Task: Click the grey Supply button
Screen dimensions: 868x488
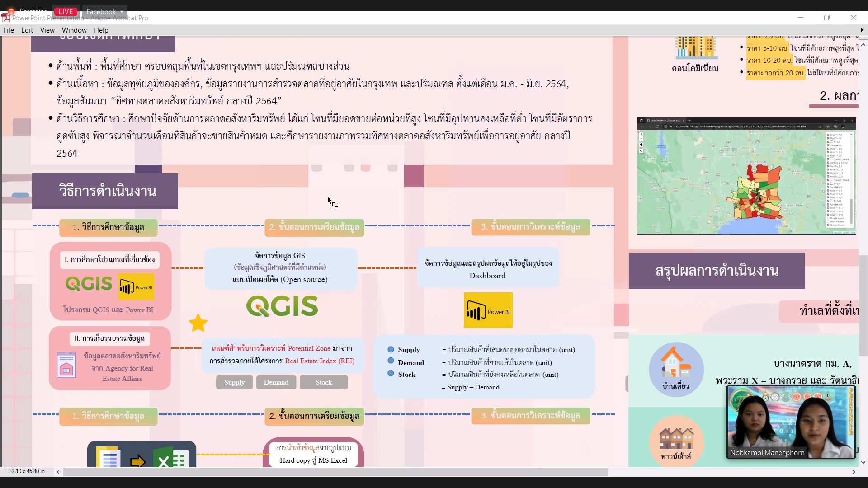Action: (x=234, y=382)
